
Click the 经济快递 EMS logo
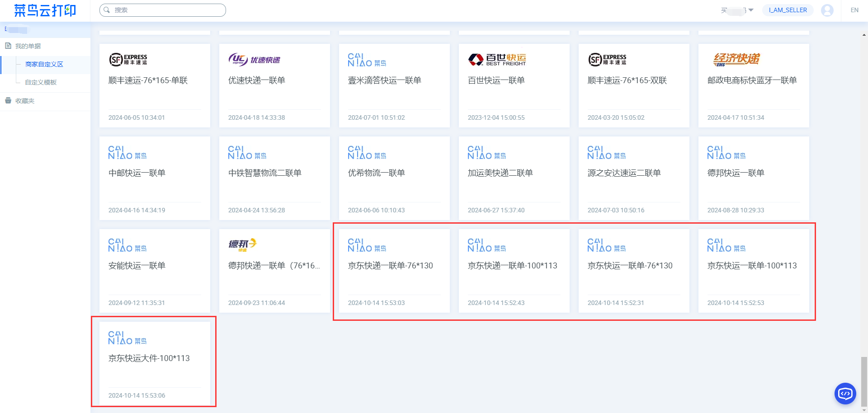[x=736, y=60]
